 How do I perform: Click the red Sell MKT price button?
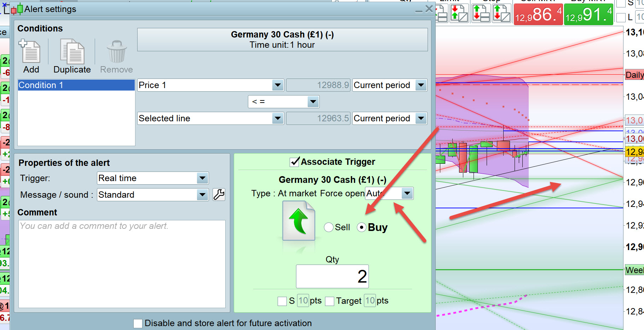tap(538, 14)
